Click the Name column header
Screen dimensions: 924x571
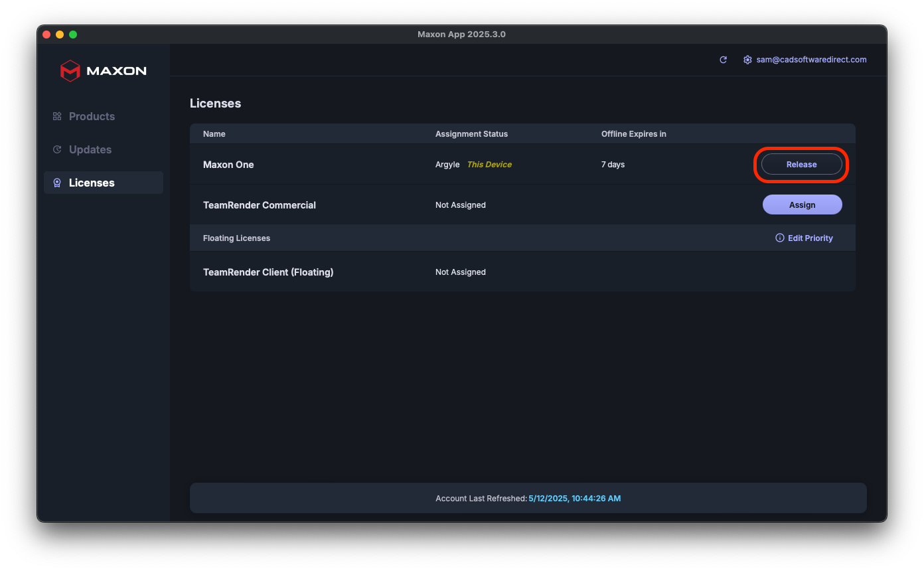(x=214, y=134)
